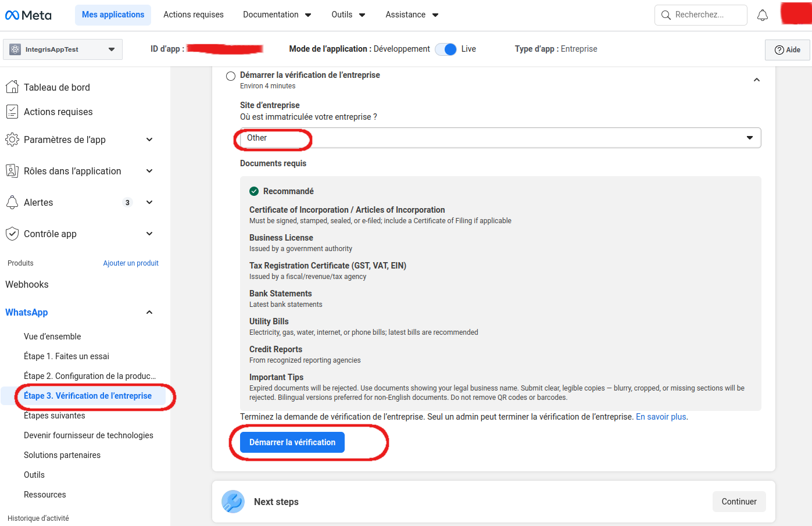Open the notifications bell
The height and width of the screenshot is (526, 812).
pos(763,15)
